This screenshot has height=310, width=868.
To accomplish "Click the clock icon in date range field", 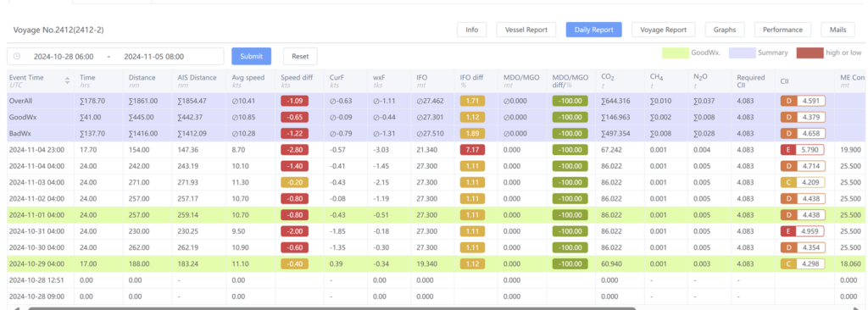I will coord(17,57).
